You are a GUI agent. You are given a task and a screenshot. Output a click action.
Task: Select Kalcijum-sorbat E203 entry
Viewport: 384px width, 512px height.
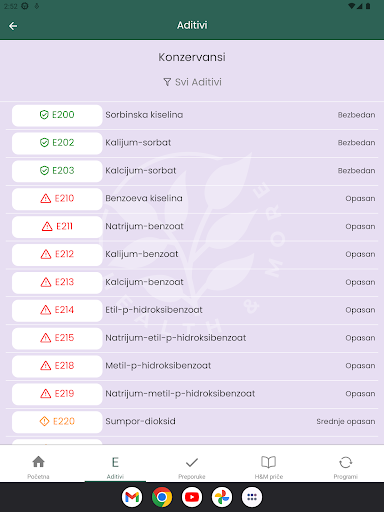(192, 171)
